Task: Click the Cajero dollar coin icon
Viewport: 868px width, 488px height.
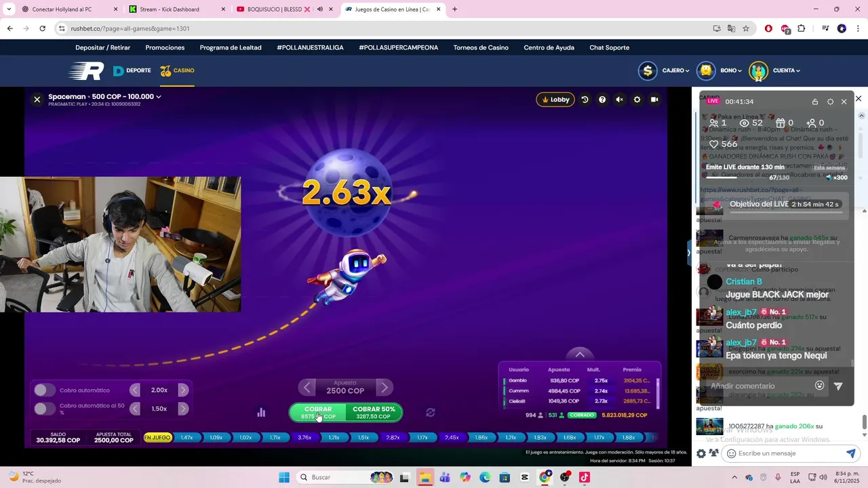Action: tap(648, 70)
